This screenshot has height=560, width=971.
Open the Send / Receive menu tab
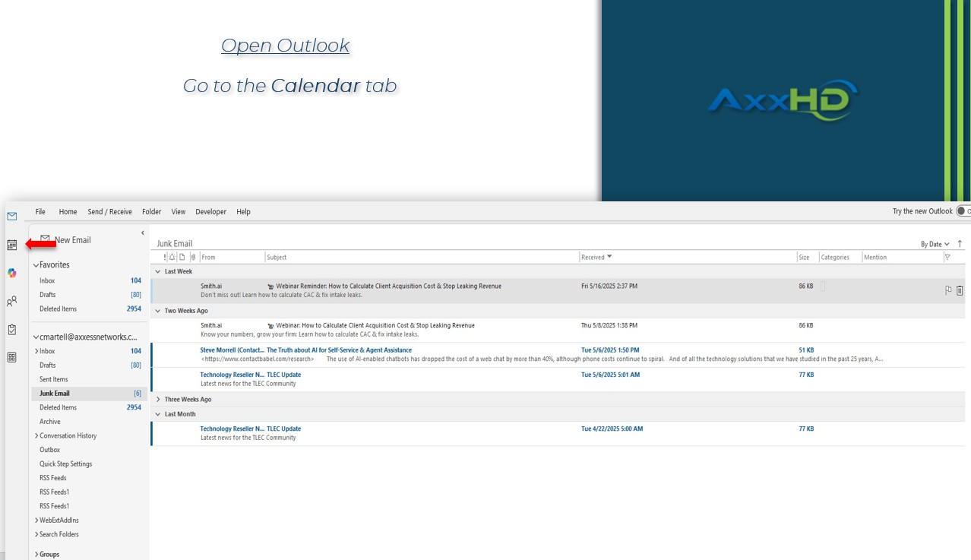[109, 212]
